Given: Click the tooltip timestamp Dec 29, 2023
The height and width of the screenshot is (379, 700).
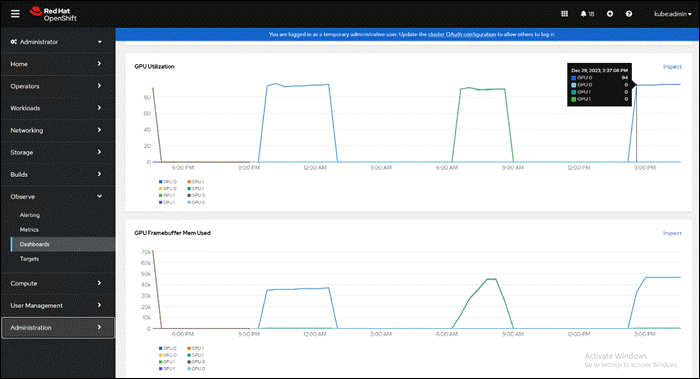Looking at the screenshot, I should click(x=600, y=71).
